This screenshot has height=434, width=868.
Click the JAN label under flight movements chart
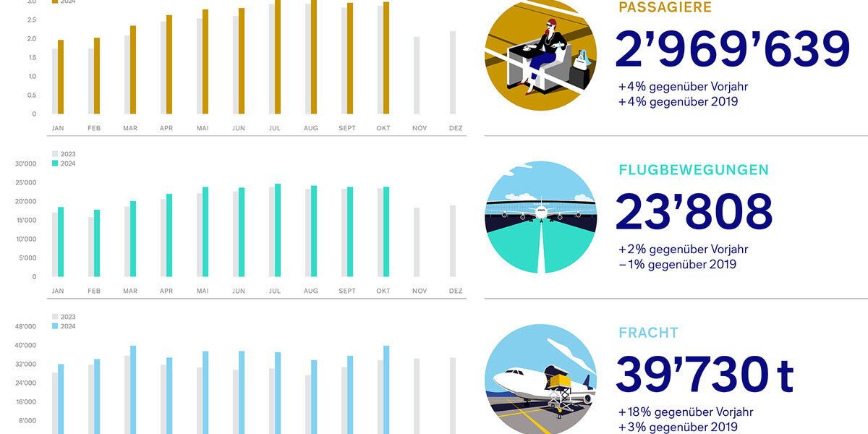58,291
